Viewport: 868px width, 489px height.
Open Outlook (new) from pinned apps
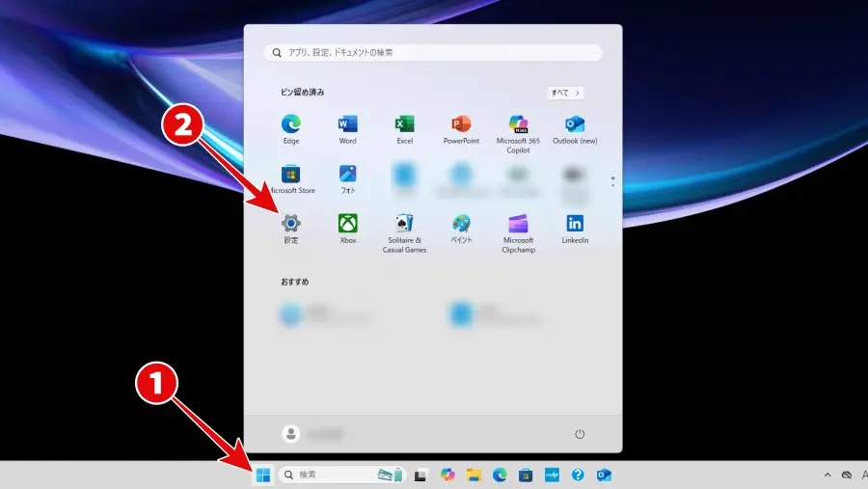[575, 129]
